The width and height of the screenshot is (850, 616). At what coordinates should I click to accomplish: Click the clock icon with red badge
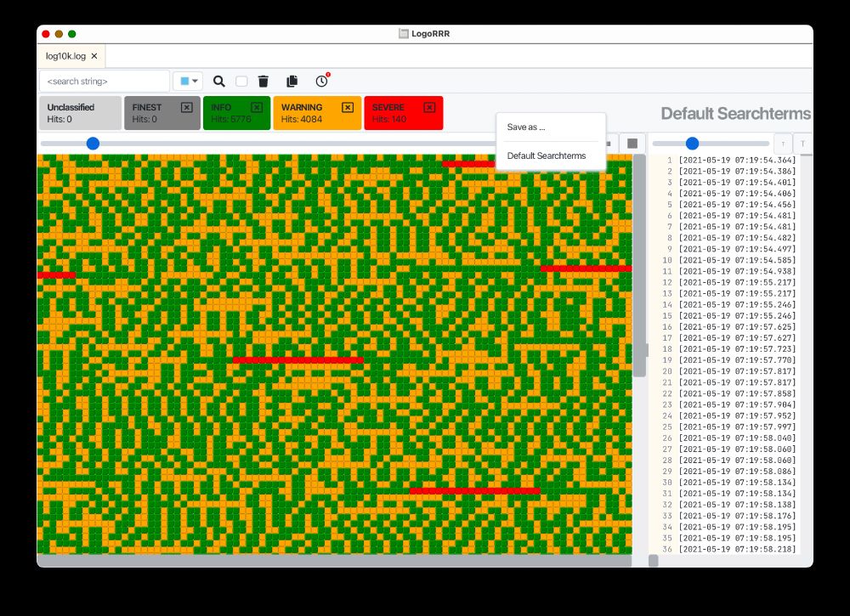(x=322, y=81)
